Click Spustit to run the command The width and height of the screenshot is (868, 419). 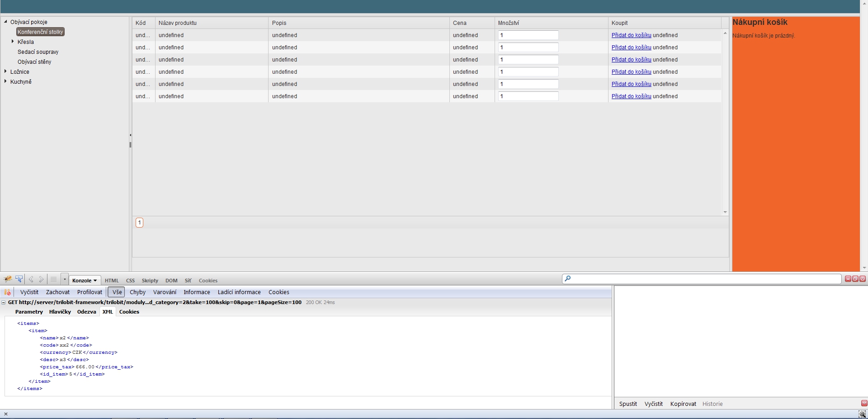coord(628,404)
